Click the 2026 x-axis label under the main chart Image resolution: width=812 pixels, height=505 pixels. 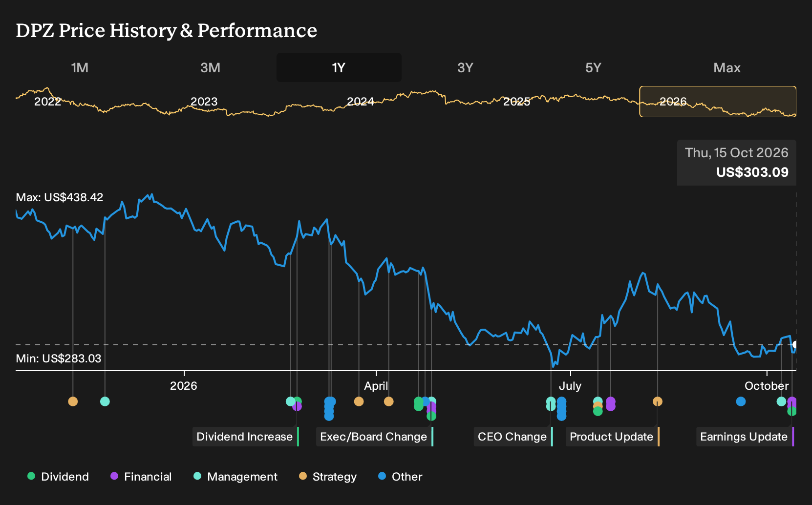pos(184,386)
